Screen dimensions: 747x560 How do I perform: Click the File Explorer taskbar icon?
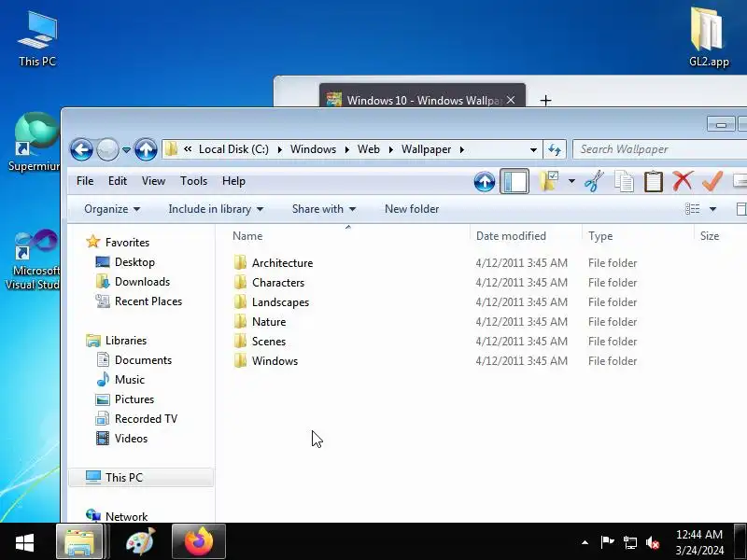(x=79, y=542)
